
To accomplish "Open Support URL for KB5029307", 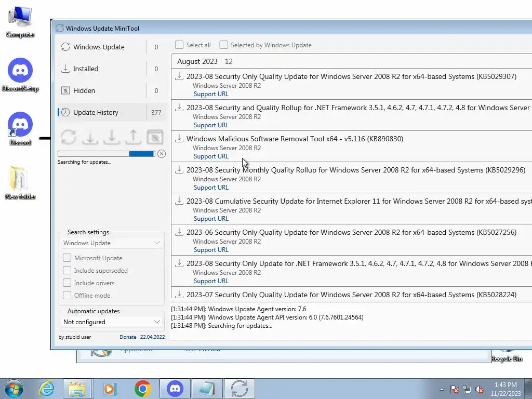I will click(x=211, y=94).
